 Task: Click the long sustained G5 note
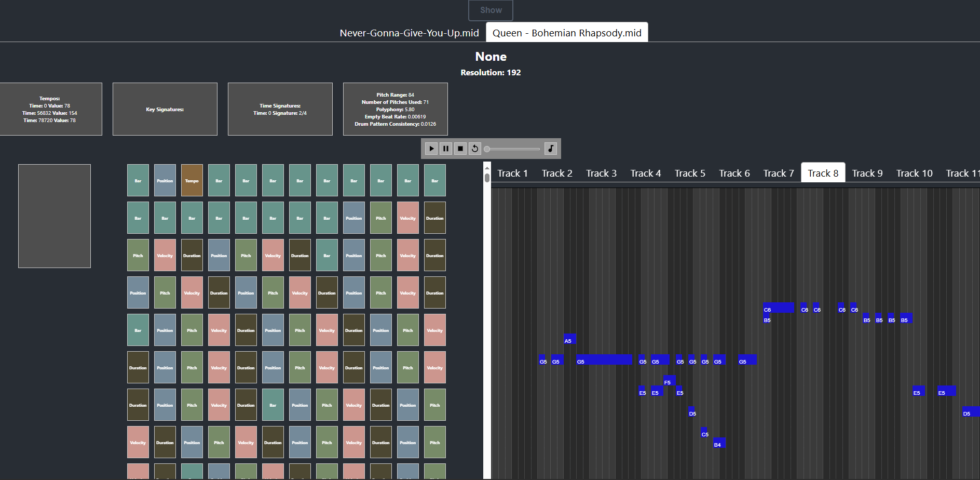coord(604,359)
